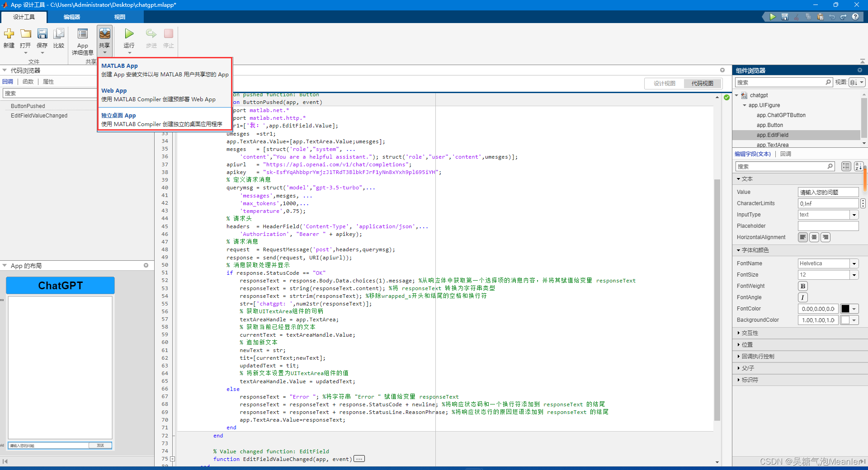
Task: Expand the 交互性 property section
Action: [738, 333]
